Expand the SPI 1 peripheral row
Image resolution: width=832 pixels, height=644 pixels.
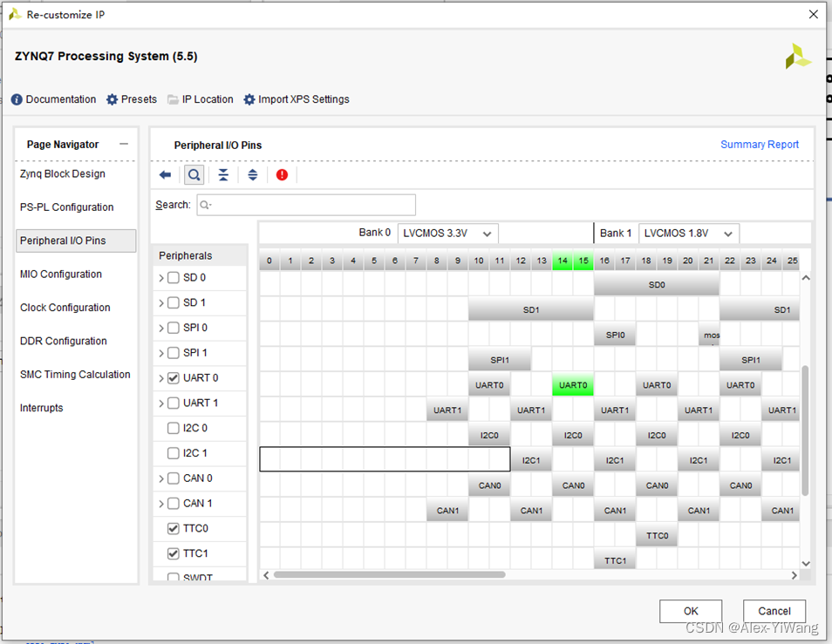[161, 353]
